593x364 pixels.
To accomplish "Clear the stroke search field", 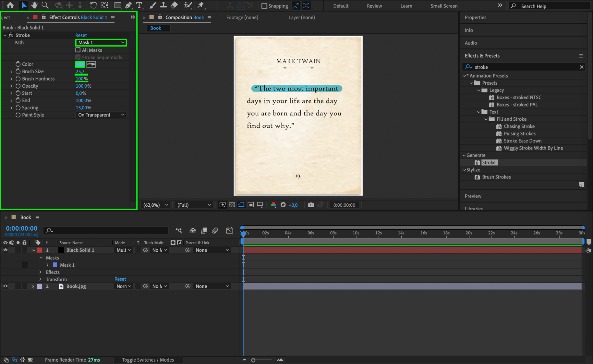I will point(581,67).
